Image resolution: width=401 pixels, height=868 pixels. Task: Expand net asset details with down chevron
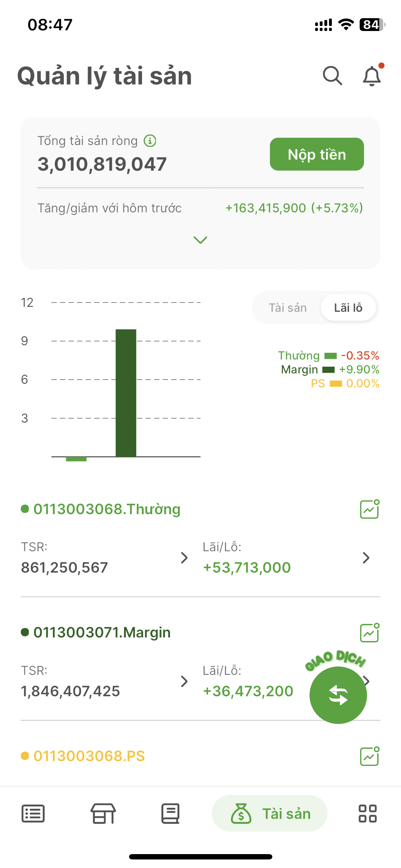coord(200,240)
